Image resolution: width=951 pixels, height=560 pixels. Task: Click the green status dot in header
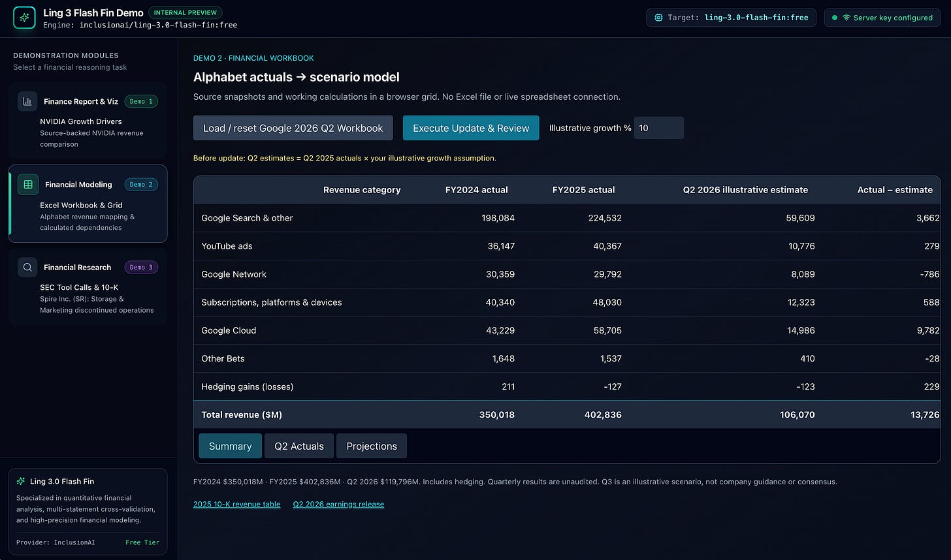pos(835,18)
